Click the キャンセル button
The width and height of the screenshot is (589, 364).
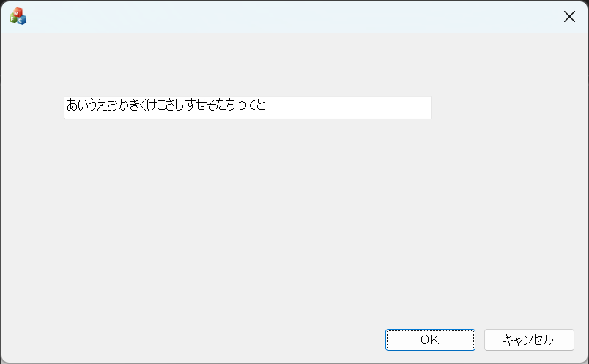(528, 340)
